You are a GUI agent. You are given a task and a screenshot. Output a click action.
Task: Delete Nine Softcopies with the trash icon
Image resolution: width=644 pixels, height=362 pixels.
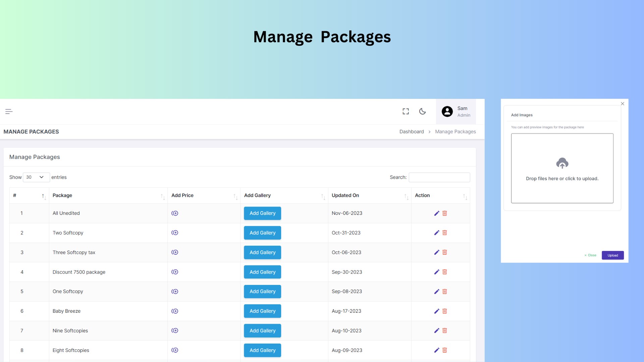444,330
